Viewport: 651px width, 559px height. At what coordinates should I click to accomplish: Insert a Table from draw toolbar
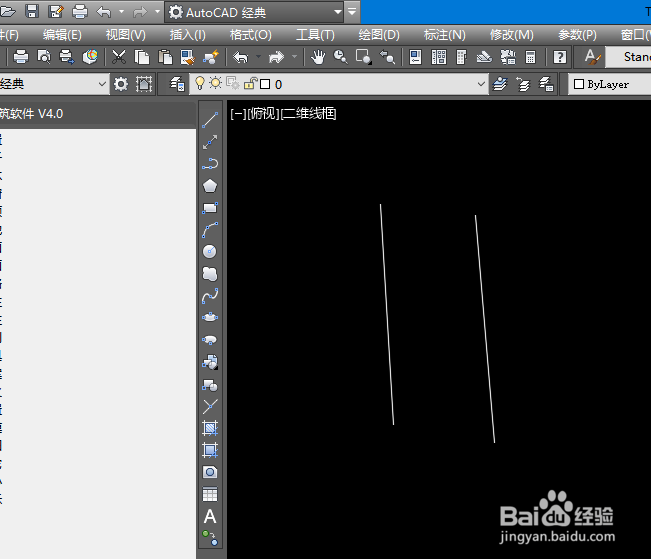[x=210, y=494]
